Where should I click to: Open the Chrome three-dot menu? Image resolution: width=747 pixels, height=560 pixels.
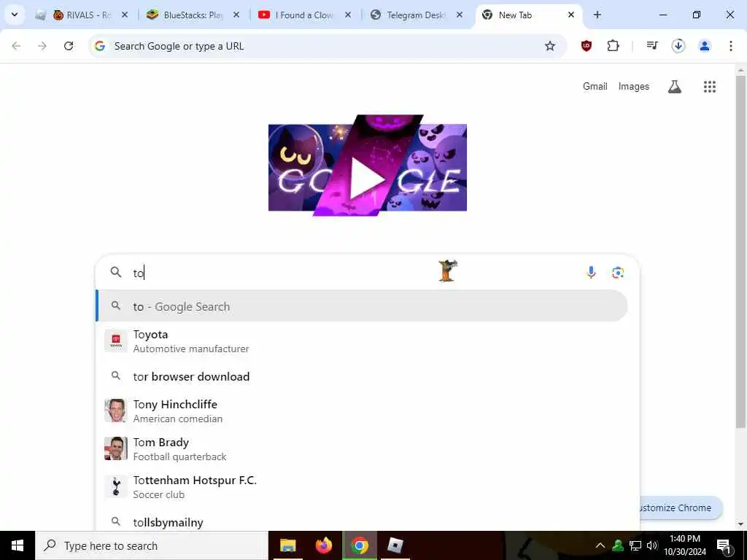click(730, 46)
